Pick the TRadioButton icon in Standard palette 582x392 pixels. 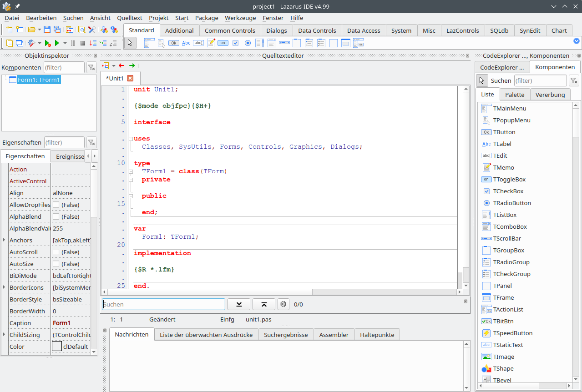[x=248, y=43]
